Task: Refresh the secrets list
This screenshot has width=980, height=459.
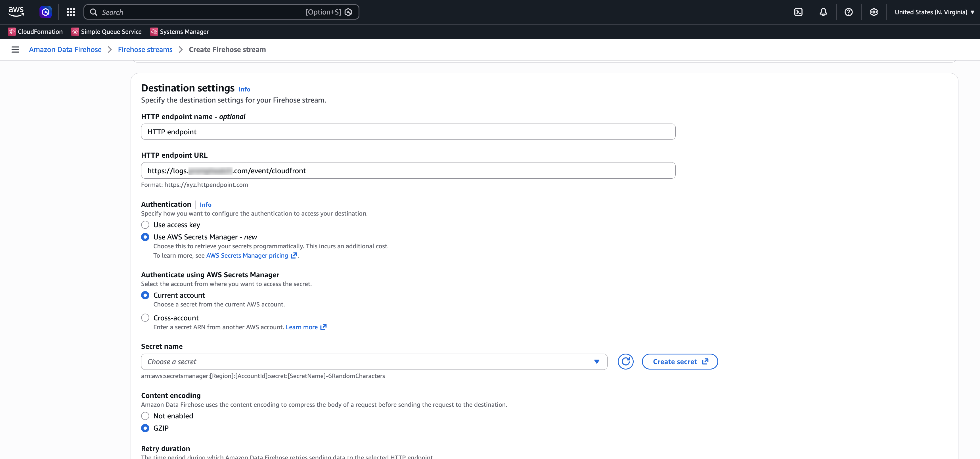Action: 625,362
